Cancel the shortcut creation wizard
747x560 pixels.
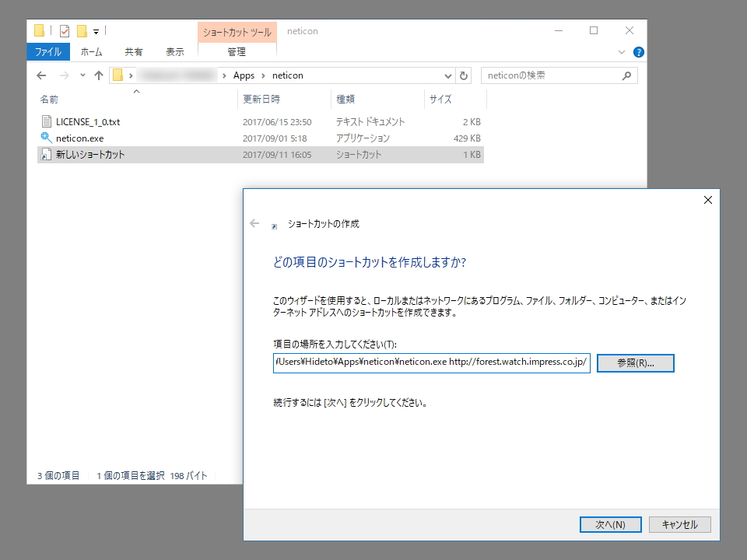(679, 524)
